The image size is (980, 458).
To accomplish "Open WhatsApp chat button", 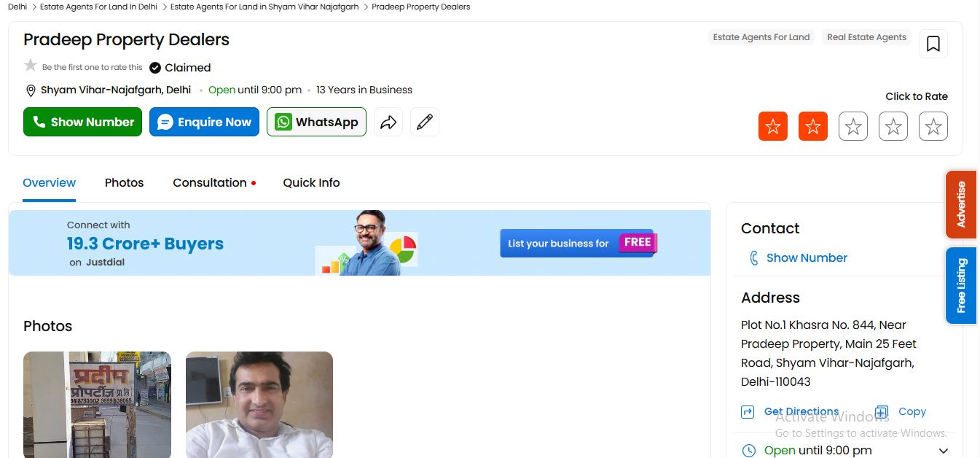I will click(x=316, y=122).
